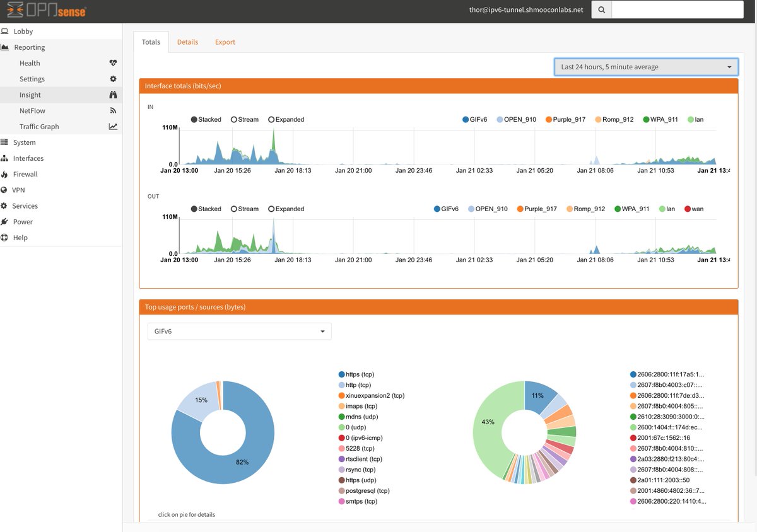Click the 43% slice of sources pie
The height and width of the screenshot is (532, 757).
coord(488,422)
